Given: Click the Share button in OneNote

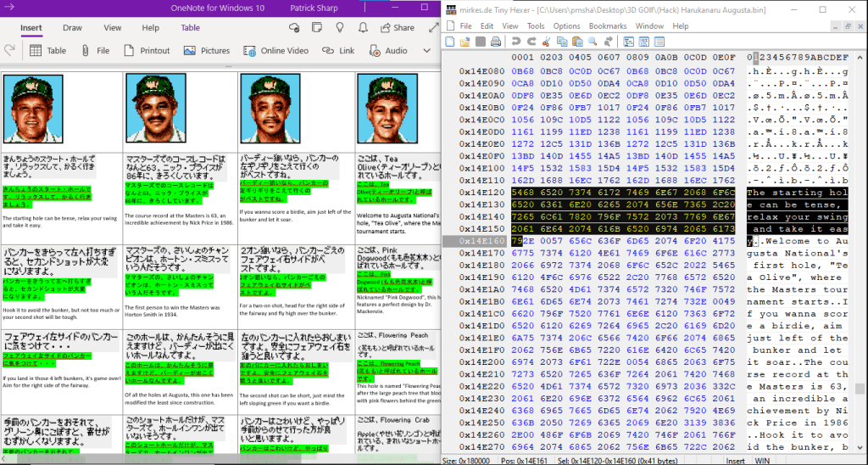Looking at the screenshot, I should click(397, 27).
